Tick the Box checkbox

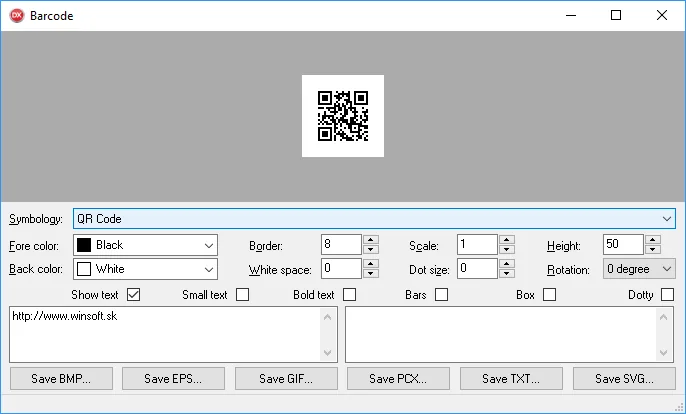pos(550,295)
